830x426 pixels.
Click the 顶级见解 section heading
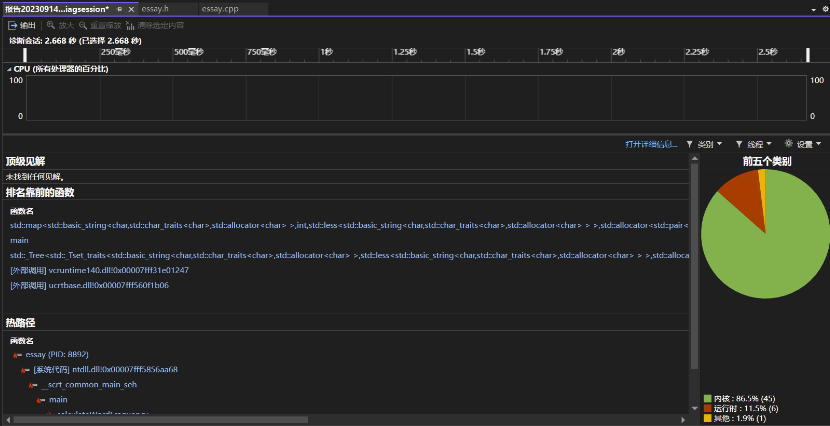tap(25, 161)
